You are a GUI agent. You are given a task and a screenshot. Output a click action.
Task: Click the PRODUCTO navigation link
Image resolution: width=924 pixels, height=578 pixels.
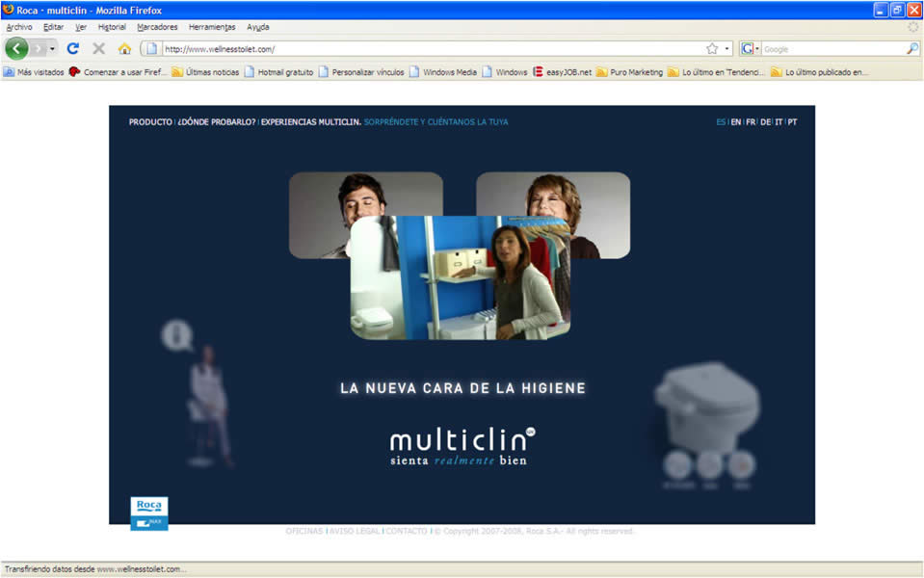click(x=150, y=122)
